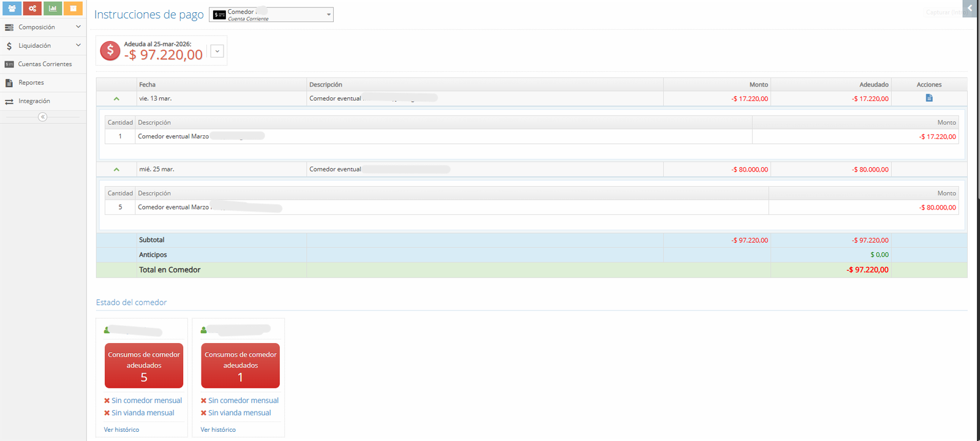Open document icon in Acciones column
980x441 pixels.
[929, 98]
